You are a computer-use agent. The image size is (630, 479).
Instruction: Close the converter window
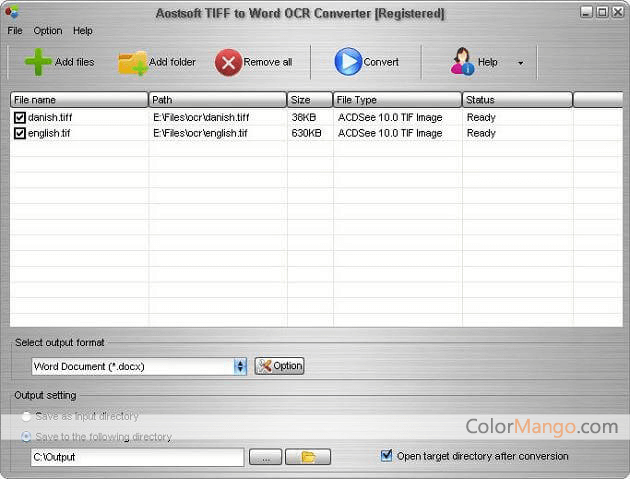618,12
